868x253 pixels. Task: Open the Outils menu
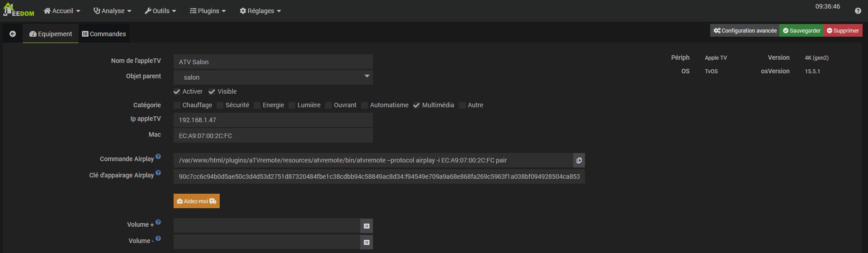(160, 11)
